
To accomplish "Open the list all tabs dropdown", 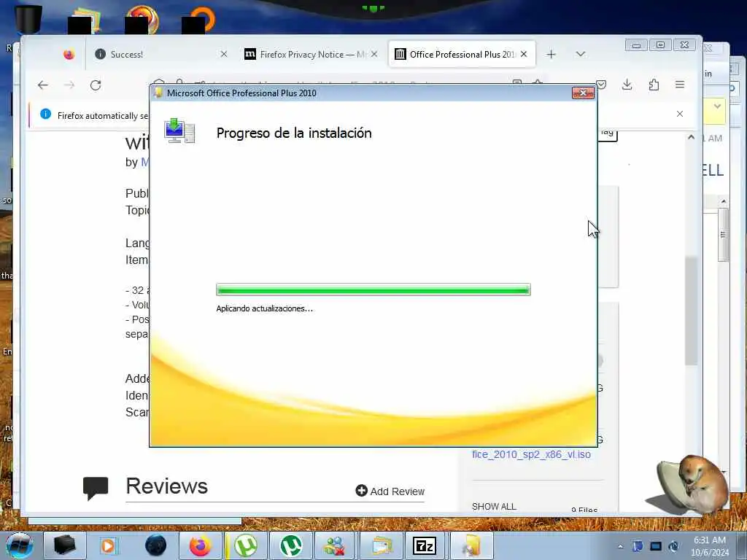I will pos(580,54).
